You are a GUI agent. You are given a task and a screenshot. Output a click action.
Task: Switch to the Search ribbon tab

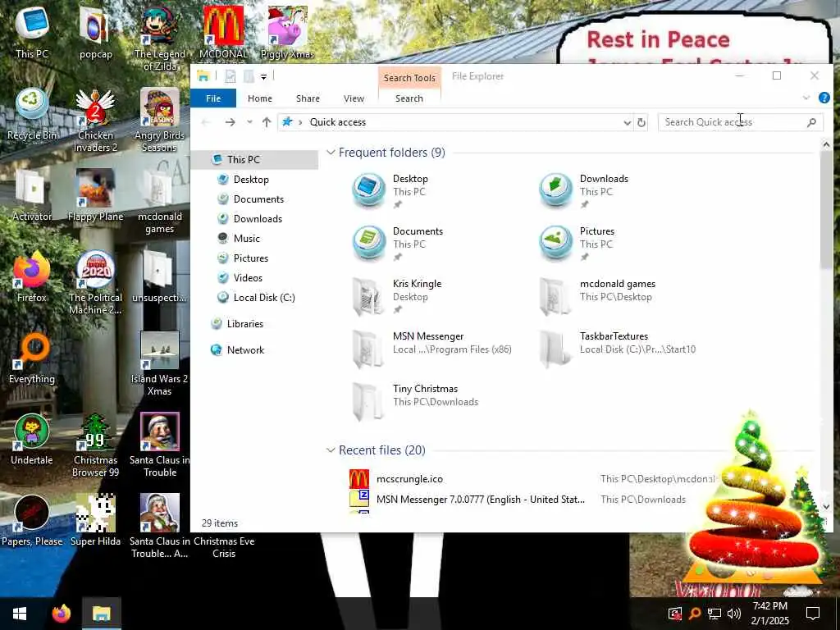(x=409, y=98)
